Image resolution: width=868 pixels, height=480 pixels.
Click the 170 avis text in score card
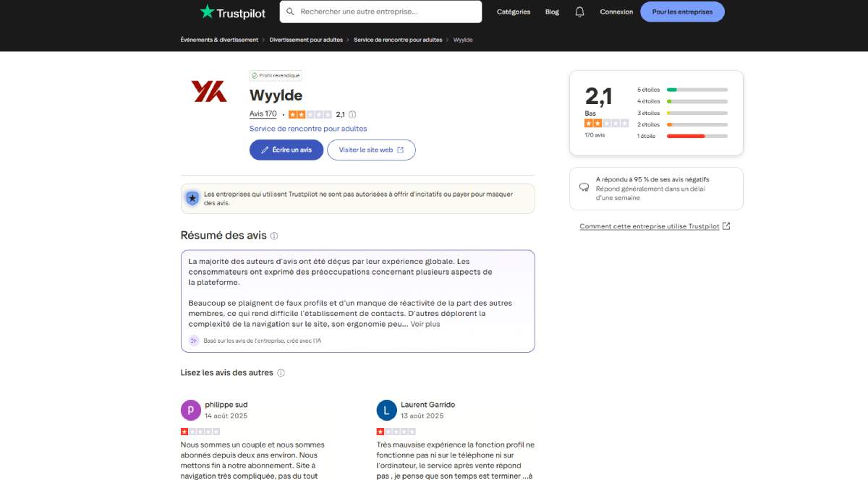pos(595,135)
